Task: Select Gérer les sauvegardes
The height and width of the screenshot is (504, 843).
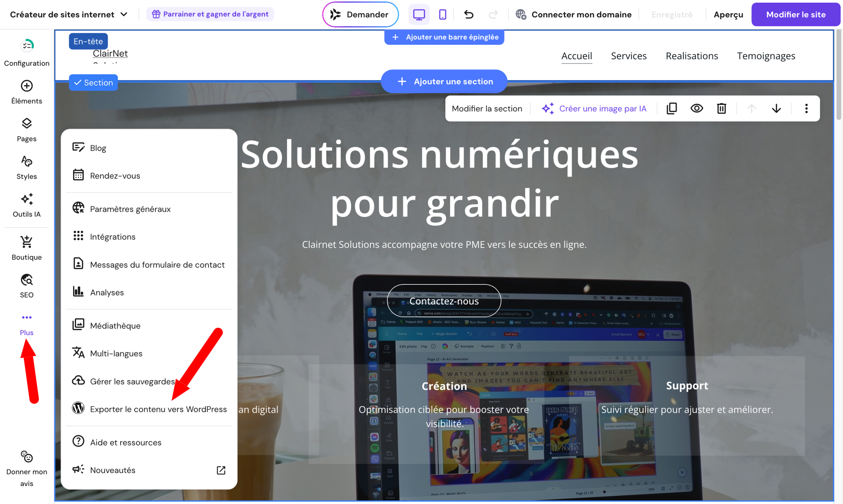Action: tap(149, 382)
